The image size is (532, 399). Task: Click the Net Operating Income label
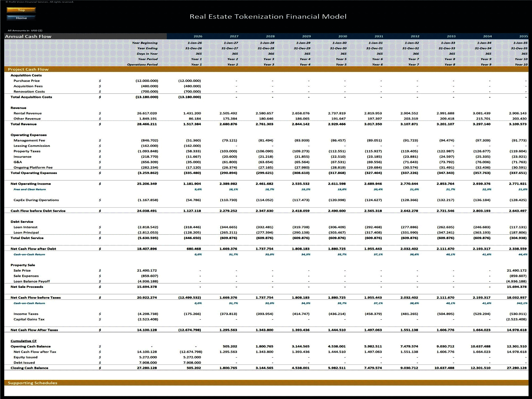point(31,184)
